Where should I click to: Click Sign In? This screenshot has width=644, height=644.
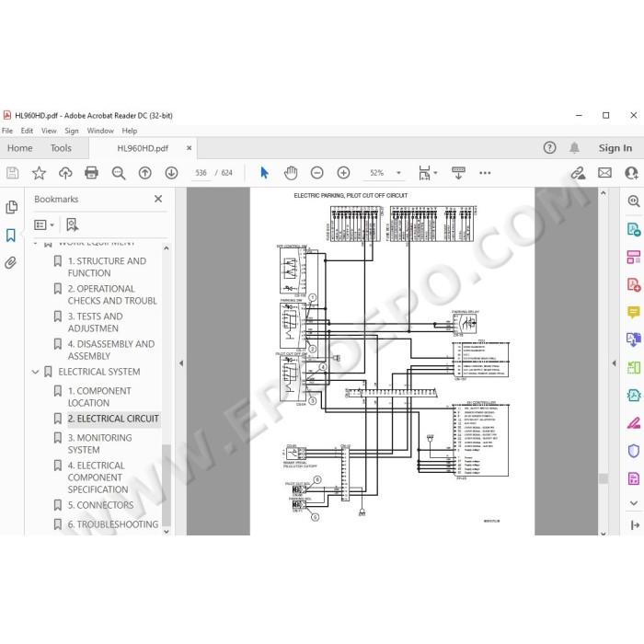point(615,148)
